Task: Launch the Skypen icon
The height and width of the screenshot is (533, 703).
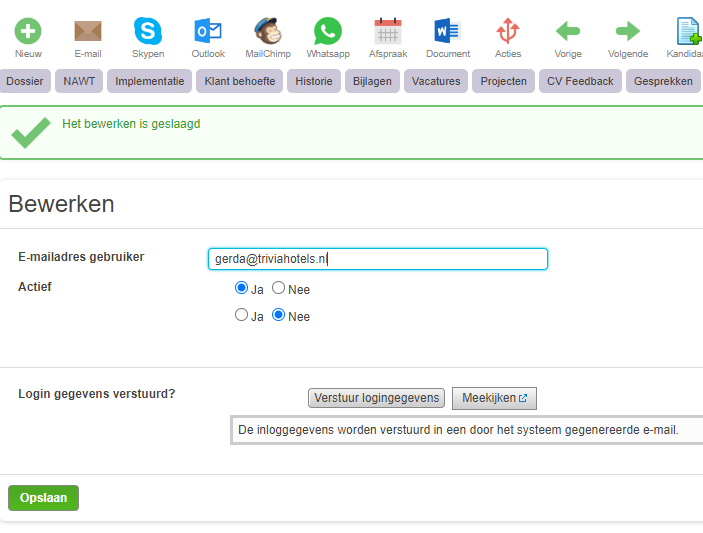Action: (148, 31)
